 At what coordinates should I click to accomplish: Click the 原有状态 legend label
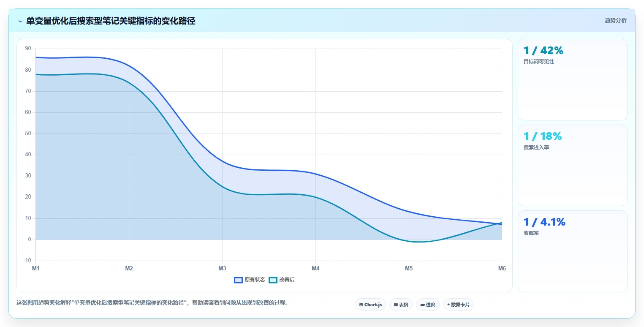point(255,280)
